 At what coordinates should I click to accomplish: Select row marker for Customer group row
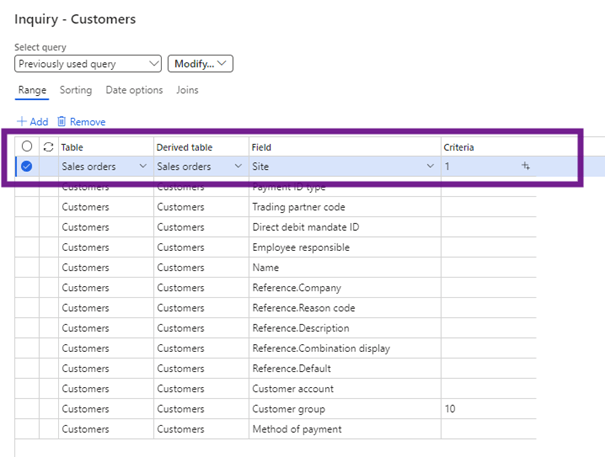click(x=27, y=409)
